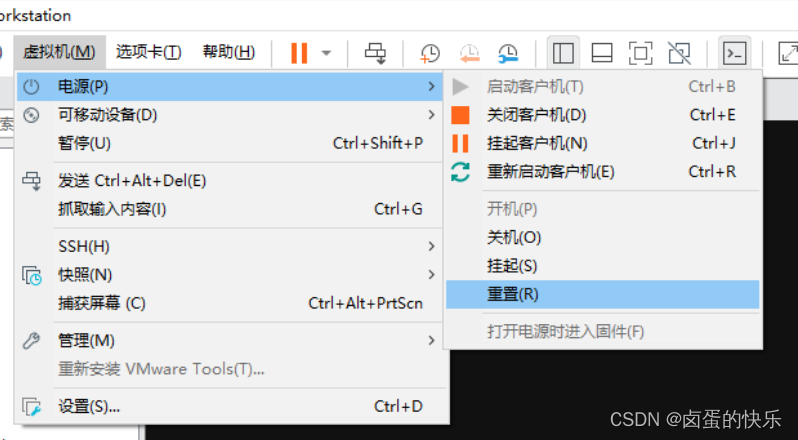Select the SSH(H) menu entry
The image size is (798, 440).
coord(231,247)
